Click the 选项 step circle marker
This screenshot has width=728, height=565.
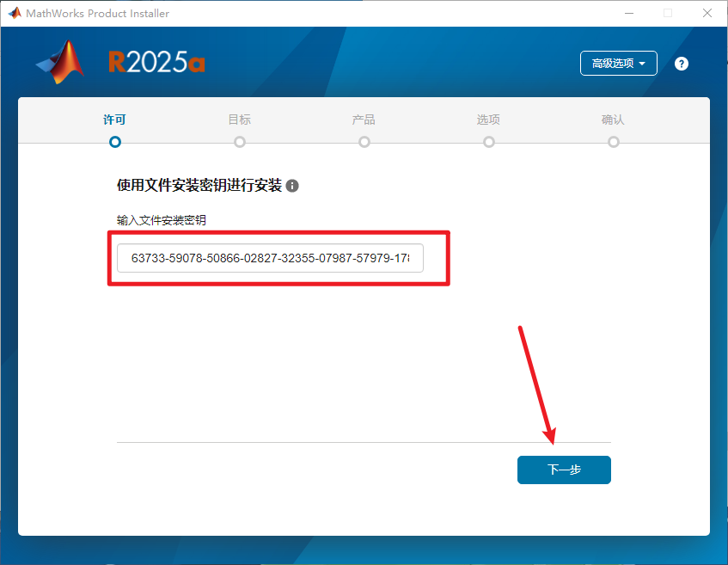point(489,142)
